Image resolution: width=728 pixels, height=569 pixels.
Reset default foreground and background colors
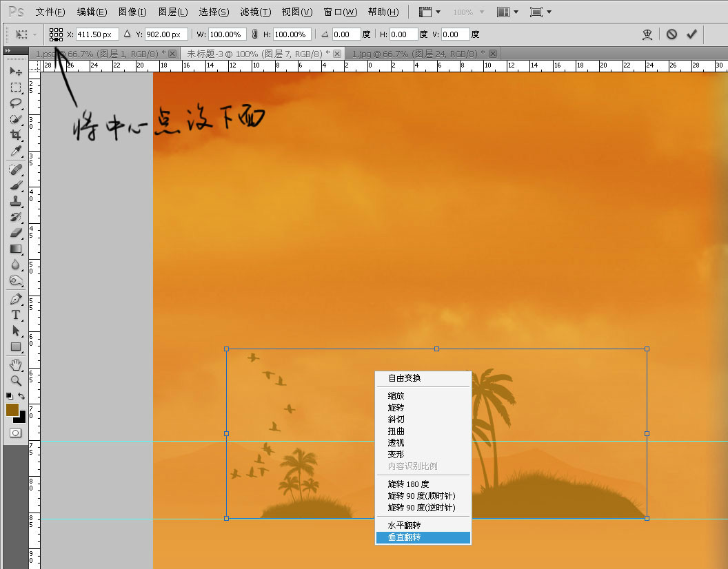tap(9, 396)
